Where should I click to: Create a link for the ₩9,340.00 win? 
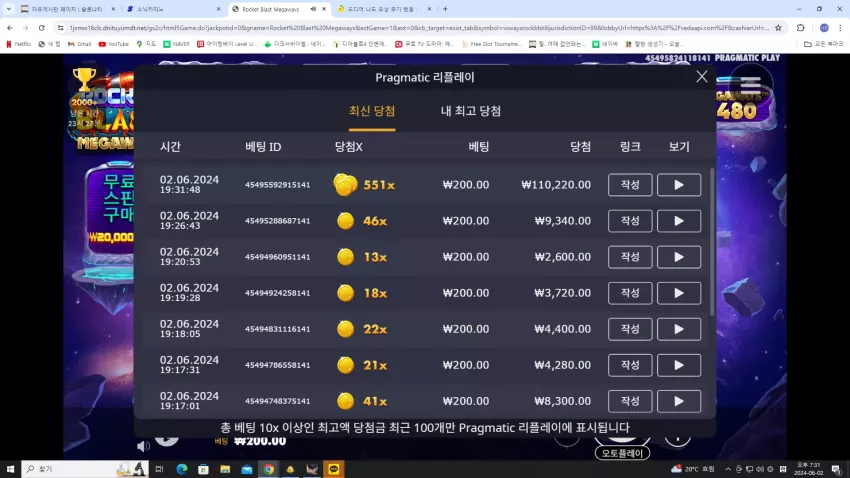(x=630, y=221)
